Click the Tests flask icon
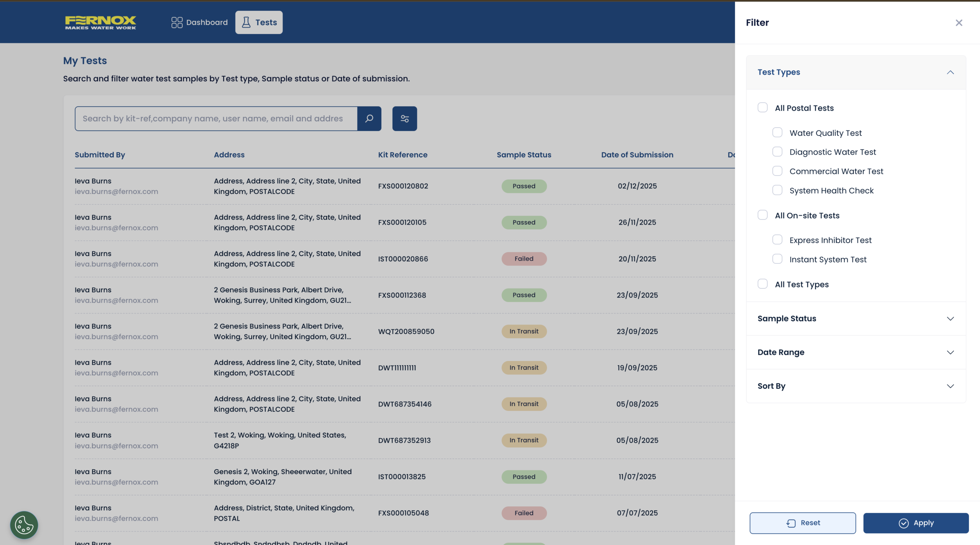980x545 pixels. pos(246,23)
